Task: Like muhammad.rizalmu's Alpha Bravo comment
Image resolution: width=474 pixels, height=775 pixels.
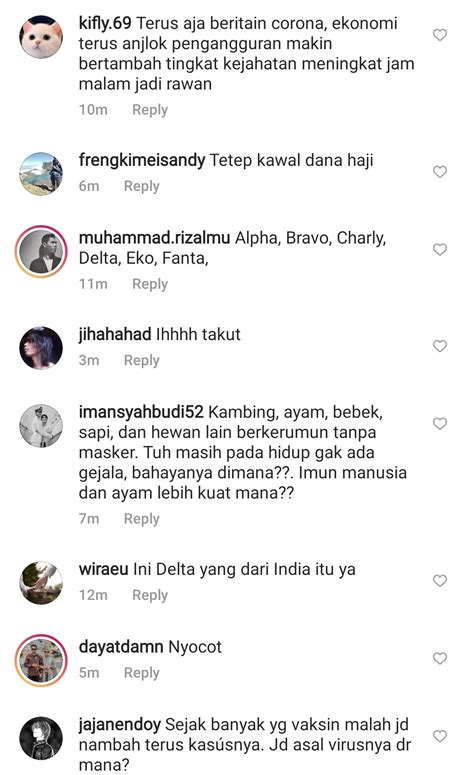Action: click(x=439, y=249)
